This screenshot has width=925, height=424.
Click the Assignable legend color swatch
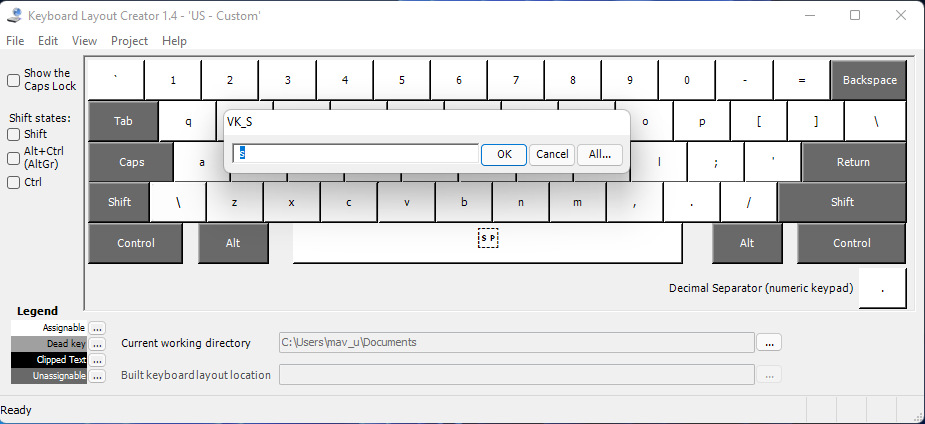point(49,328)
